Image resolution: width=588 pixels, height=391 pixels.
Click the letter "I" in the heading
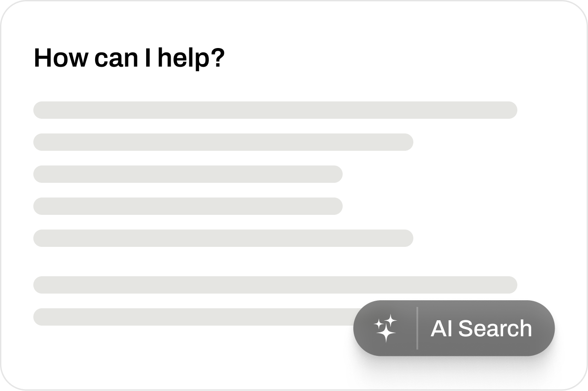(x=148, y=58)
